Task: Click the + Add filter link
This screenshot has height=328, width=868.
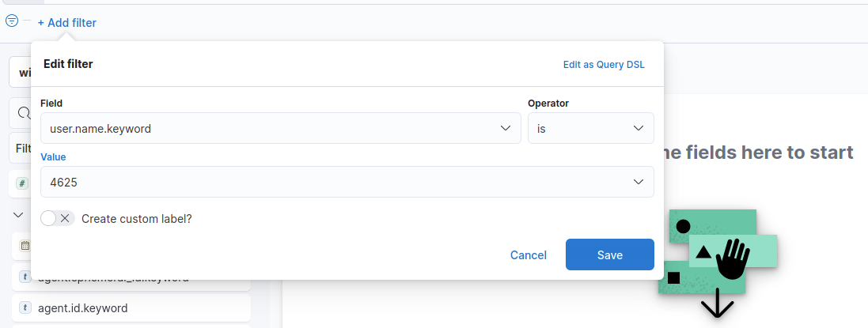Action: tap(67, 23)
